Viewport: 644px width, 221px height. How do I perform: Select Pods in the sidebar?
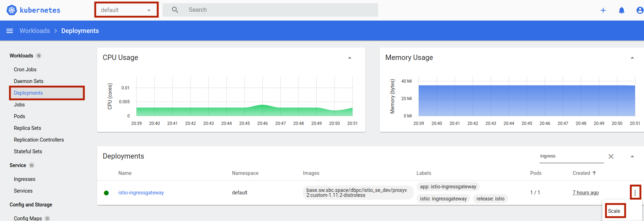click(20, 116)
